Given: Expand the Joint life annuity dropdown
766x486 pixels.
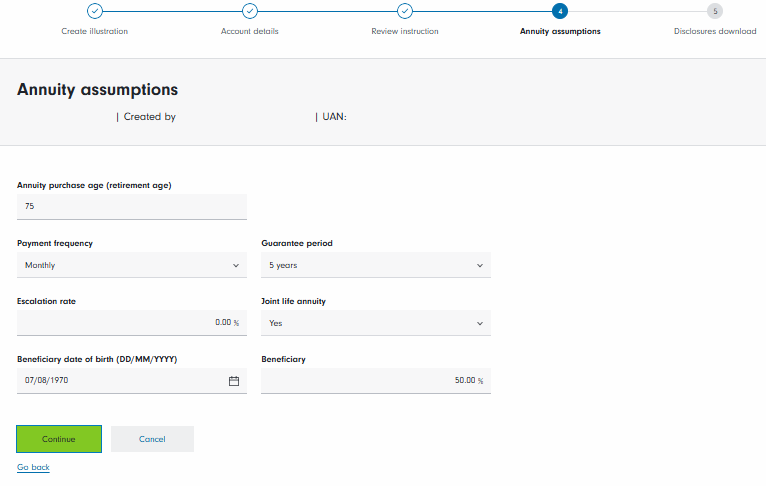Looking at the screenshot, I should click(x=375, y=323).
